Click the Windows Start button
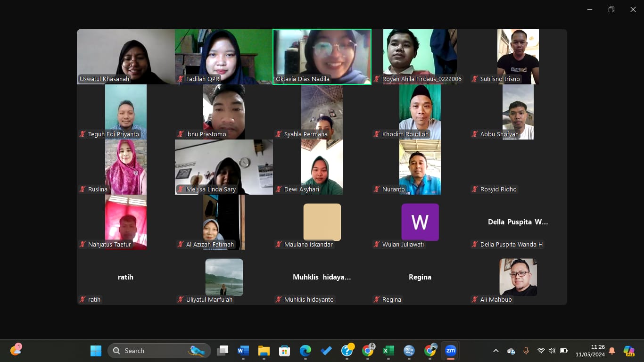The width and height of the screenshot is (644, 362). click(96, 351)
